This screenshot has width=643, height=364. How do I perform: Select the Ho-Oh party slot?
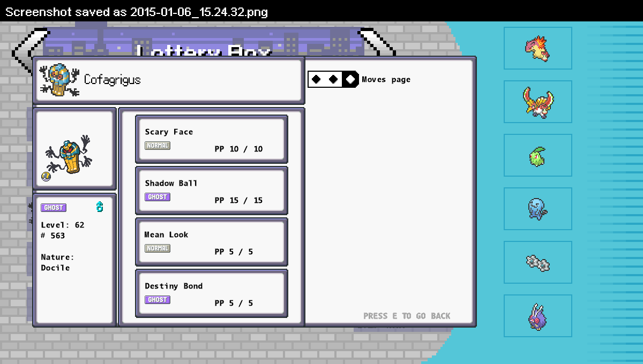[537, 102]
